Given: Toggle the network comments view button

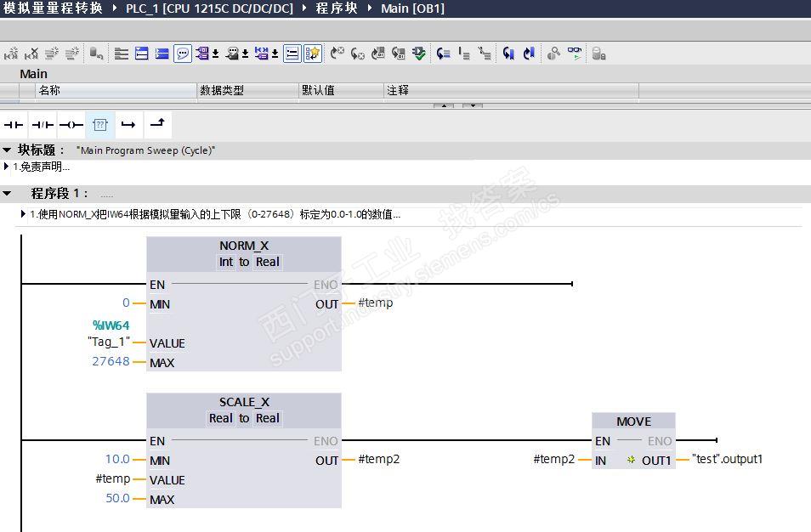Looking at the screenshot, I should [x=292, y=54].
